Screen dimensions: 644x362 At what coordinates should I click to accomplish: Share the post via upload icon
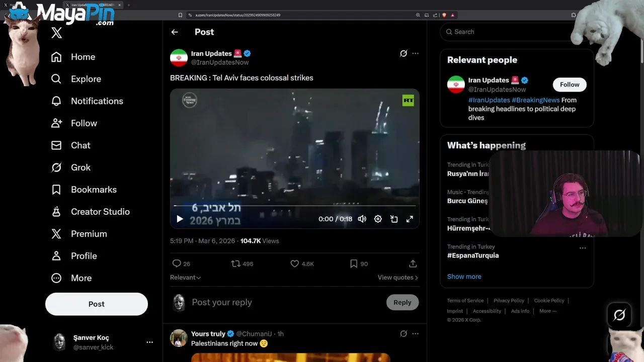(413, 263)
